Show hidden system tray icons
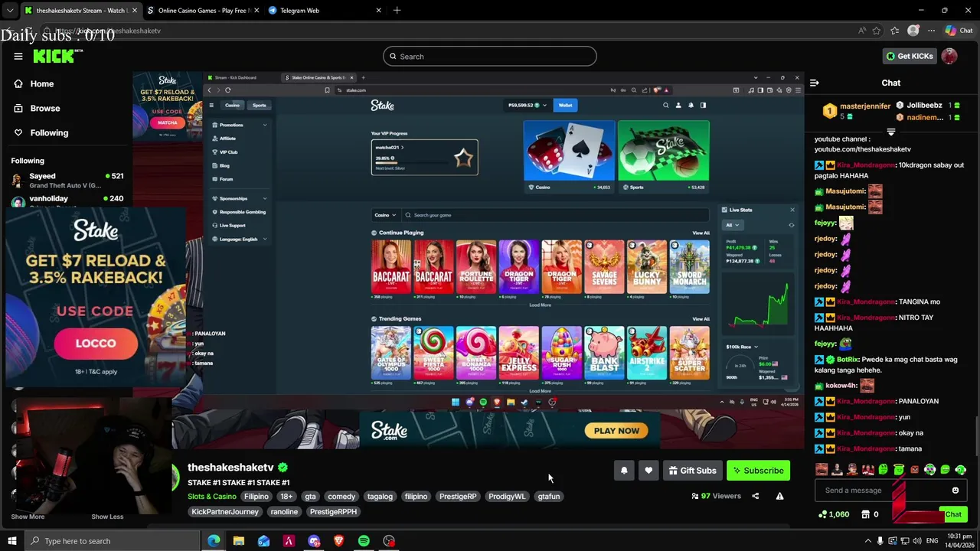Viewport: 980px width, 551px height. click(x=867, y=541)
